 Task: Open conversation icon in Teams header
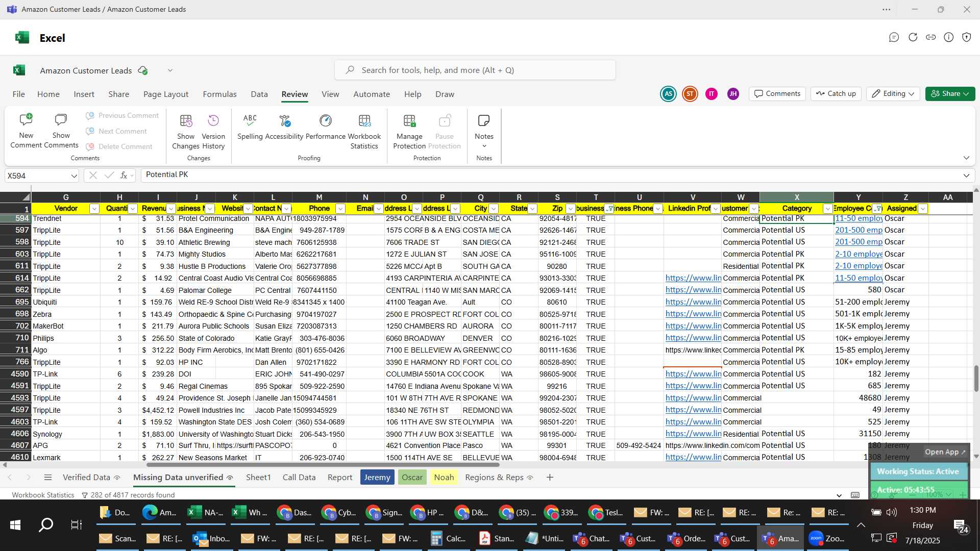tap(894, 37)
